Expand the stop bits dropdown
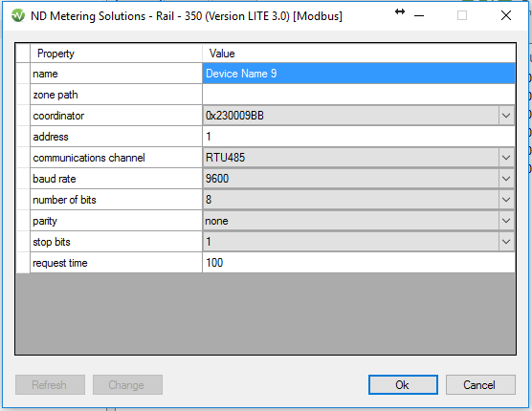Screen dimensions: 532x411 [x=506, y=242]
